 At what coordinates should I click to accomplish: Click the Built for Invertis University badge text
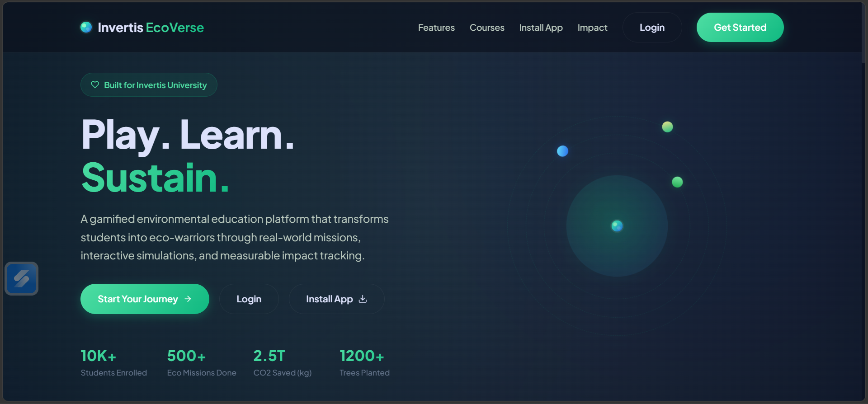(x=155, y=85)
